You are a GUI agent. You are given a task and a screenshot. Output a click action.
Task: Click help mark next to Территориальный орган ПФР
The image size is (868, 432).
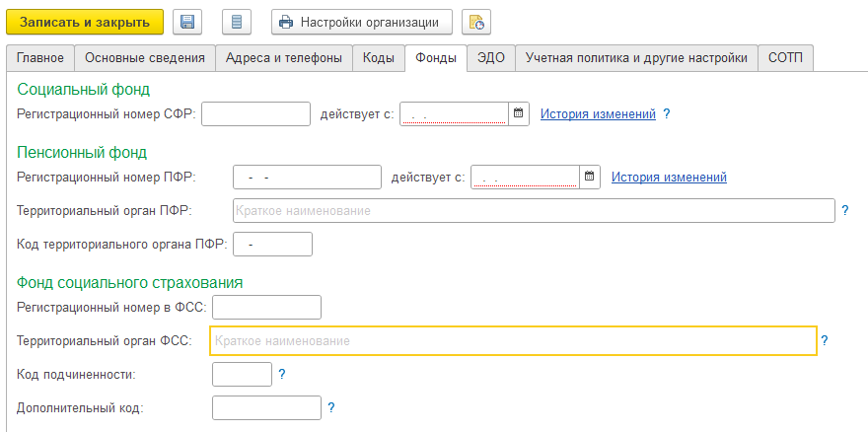[844, 210]
